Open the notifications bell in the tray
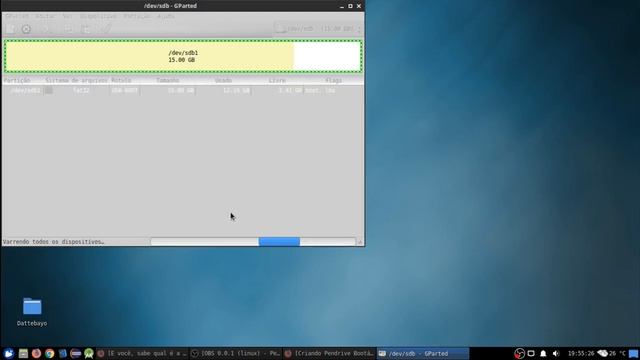640x360 pixels. [x=543, y=353]
